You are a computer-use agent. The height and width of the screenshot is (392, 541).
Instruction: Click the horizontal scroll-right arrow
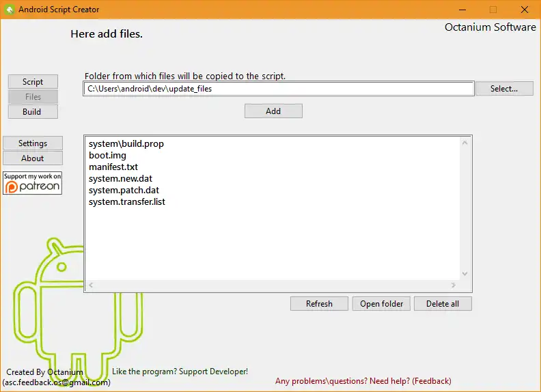coord(454,285)
